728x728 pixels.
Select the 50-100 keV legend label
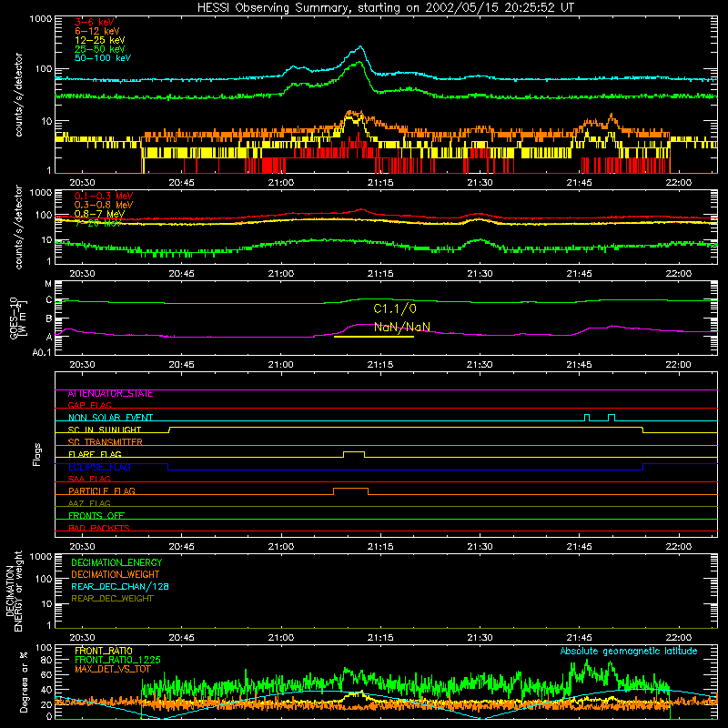(103, 58)
